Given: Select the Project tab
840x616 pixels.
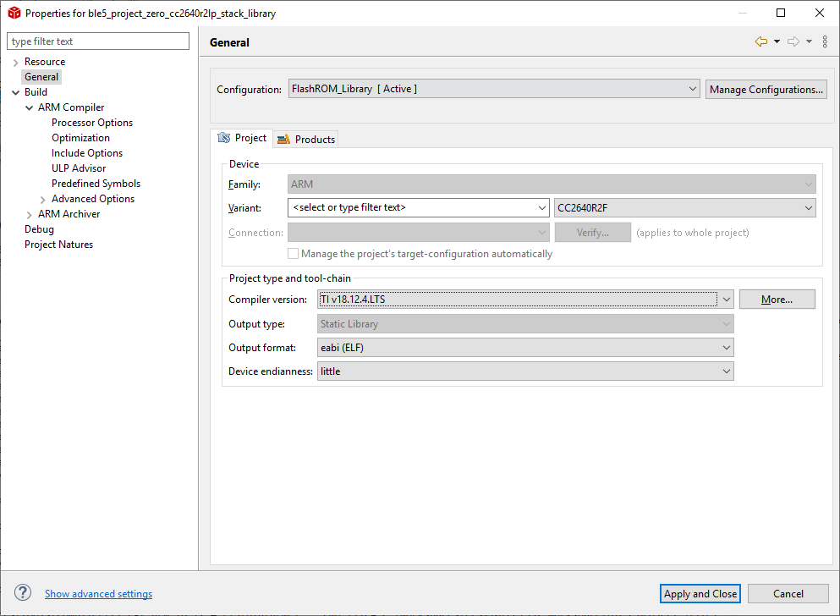Looking at the screenshot, I should click(243, 138).
